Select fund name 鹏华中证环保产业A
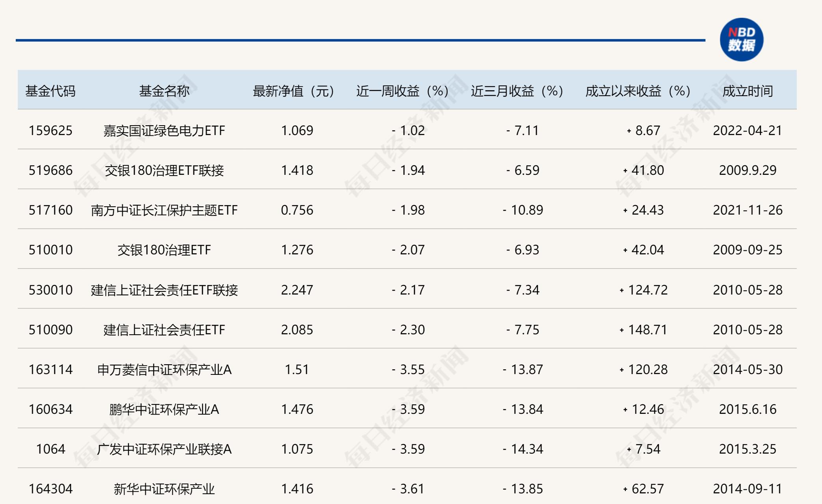822x504 pixels. tap(164, 409)
